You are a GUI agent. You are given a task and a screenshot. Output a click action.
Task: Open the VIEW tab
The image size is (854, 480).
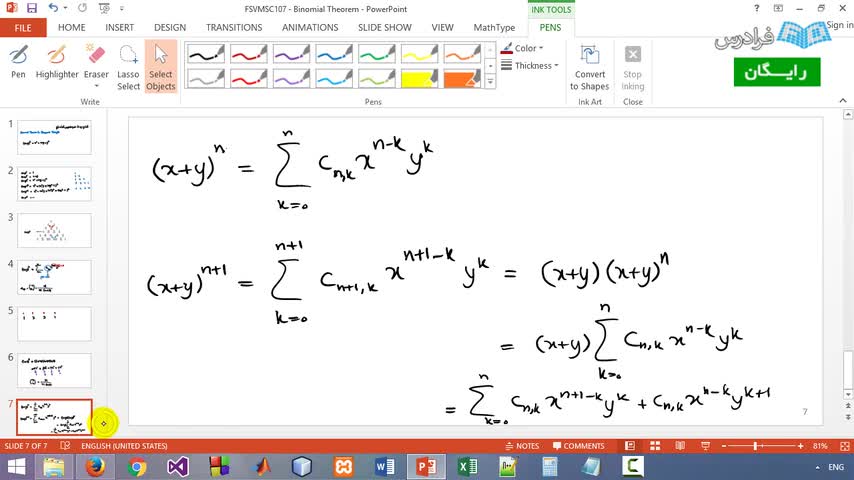(442, 28)
